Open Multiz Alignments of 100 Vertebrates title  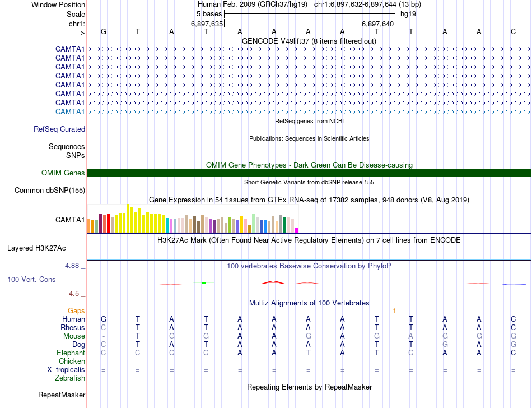[x=309, y=303]
